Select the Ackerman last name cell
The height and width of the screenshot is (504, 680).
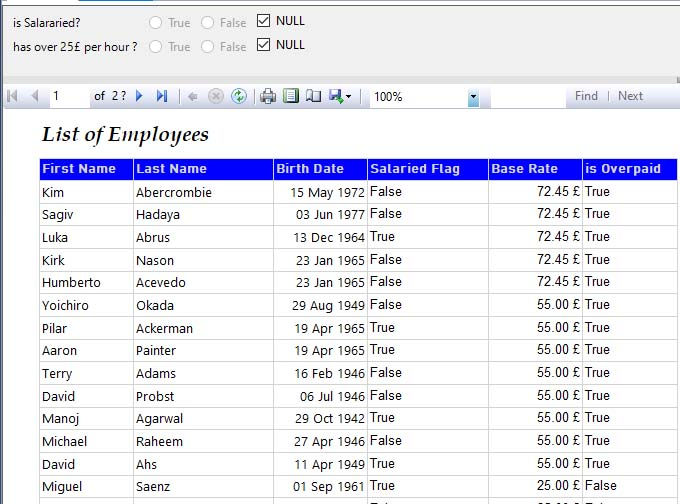tap(203, 328)
